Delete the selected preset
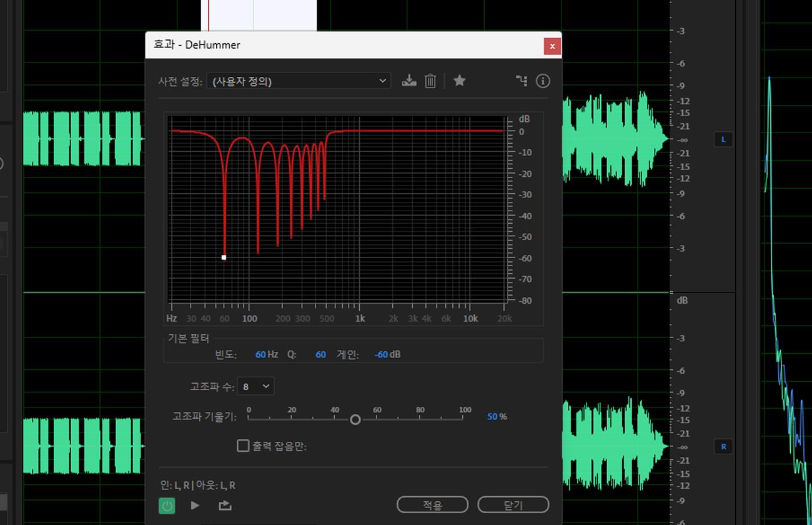Screen dimensions: 812x525 click(430, 81)
